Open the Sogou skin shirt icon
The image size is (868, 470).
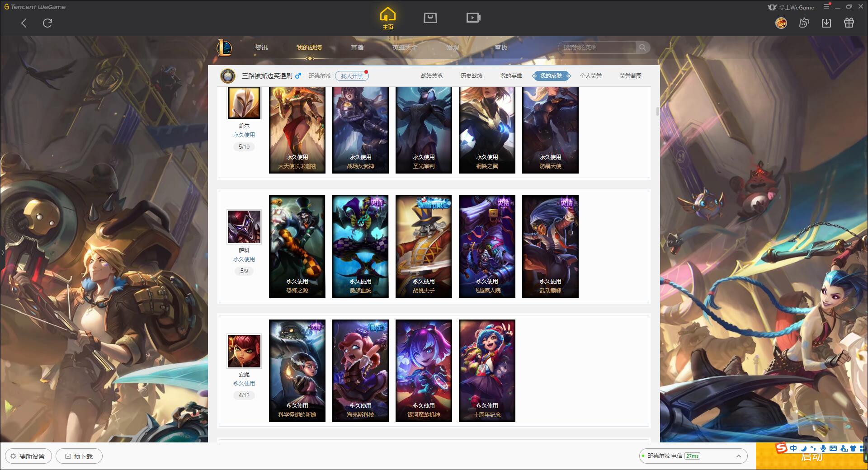point(853,448)
